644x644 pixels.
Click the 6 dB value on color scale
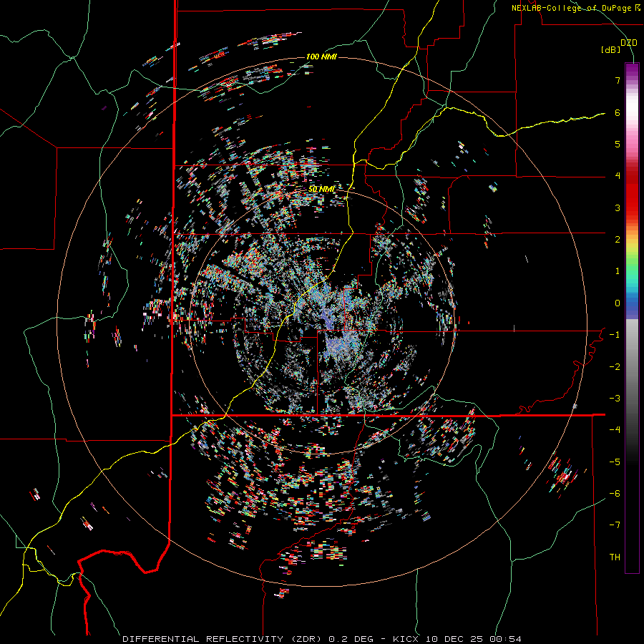pyautogui.click(x=618, y=112)
